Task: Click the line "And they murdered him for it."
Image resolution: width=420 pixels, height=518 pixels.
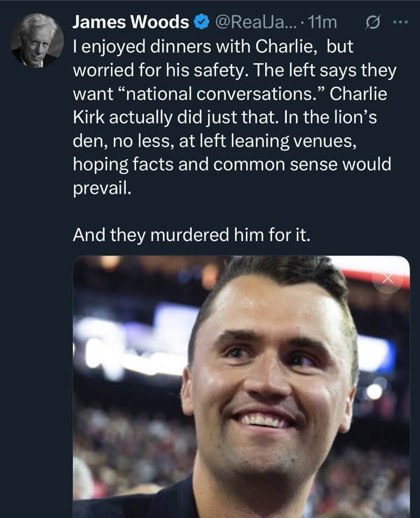Action: tap(191, 235)
